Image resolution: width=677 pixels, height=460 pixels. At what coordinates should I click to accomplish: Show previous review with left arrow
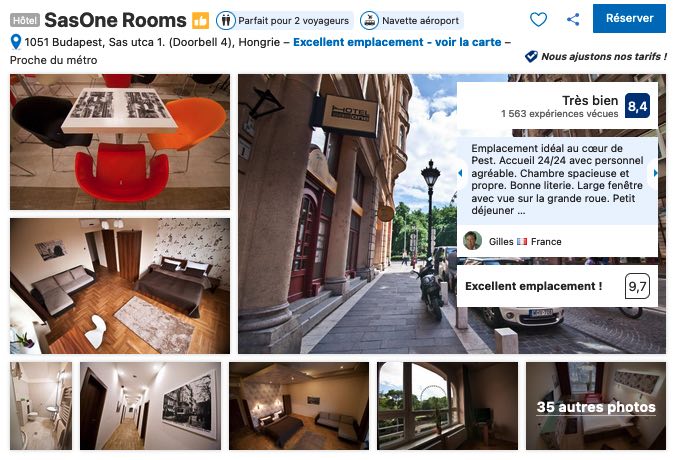(x=460, y=173)
